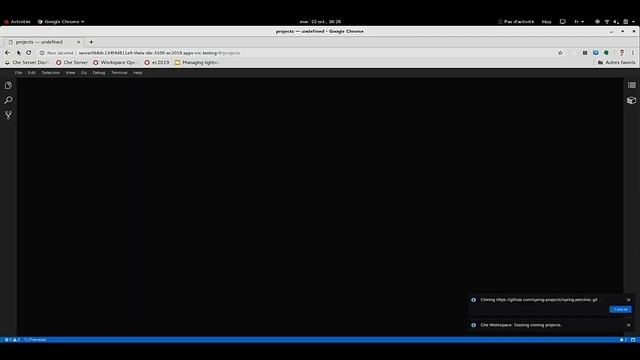Click the blue cube Chrome extension icon

click(596, 53)
